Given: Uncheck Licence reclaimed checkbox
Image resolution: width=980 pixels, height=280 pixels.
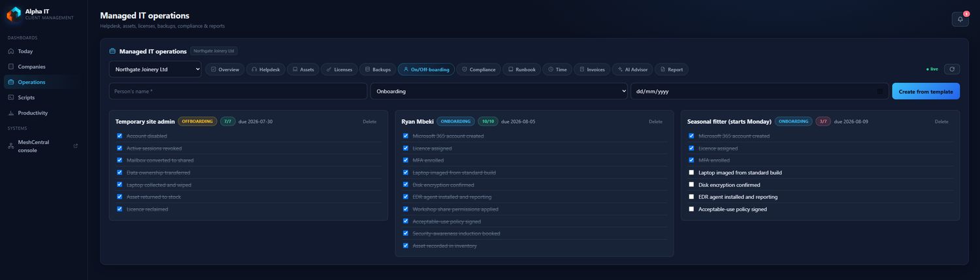Looking at the screenshot, I should tap(120, 209).
